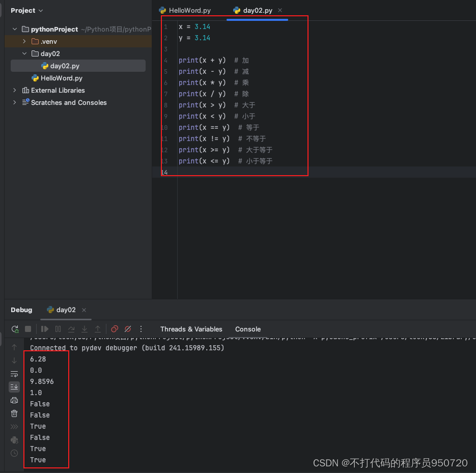Screen dimensions: 476x473
Task: Select day02.py in project tree
Action: coord(78,66)
